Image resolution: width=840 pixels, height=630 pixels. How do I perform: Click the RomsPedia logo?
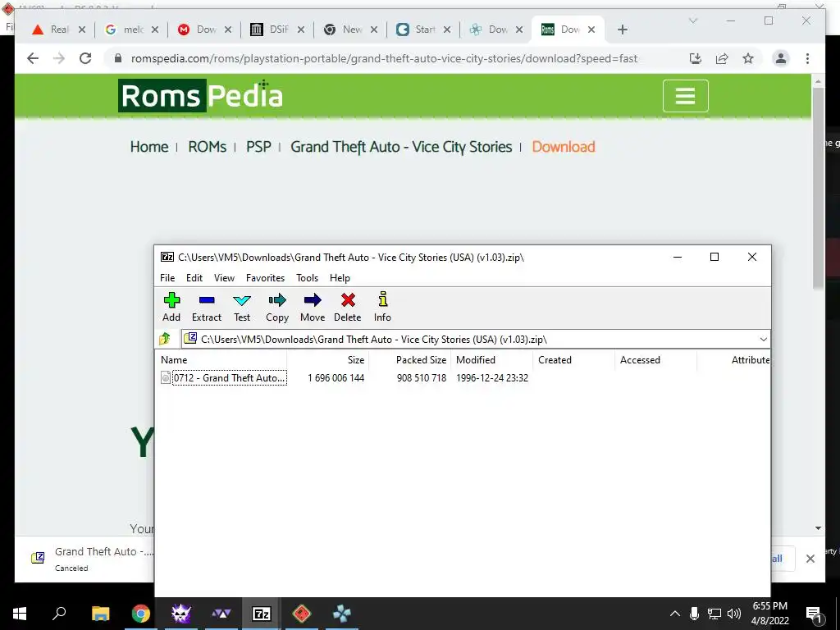coord(200,95)
